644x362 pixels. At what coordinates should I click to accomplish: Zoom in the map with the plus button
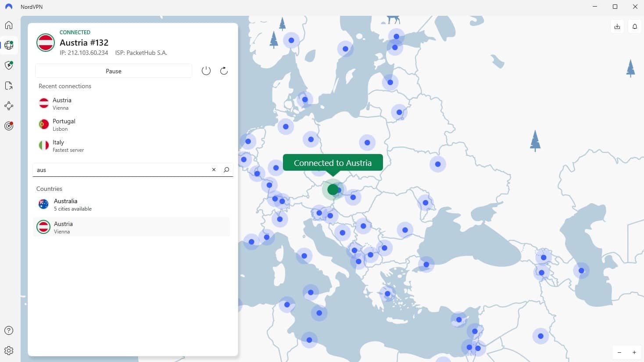[x=634, y=352]
